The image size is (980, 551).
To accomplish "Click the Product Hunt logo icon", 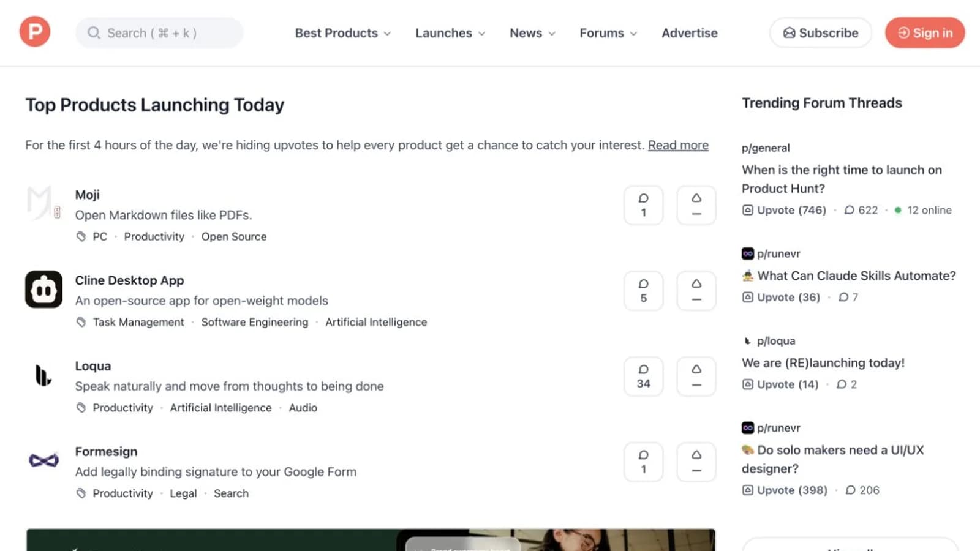I will [x=35, y=32].
